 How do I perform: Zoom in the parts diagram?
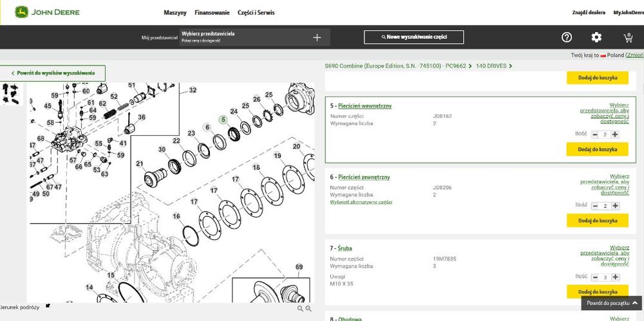pyautogui.click(x=308, y=309)
